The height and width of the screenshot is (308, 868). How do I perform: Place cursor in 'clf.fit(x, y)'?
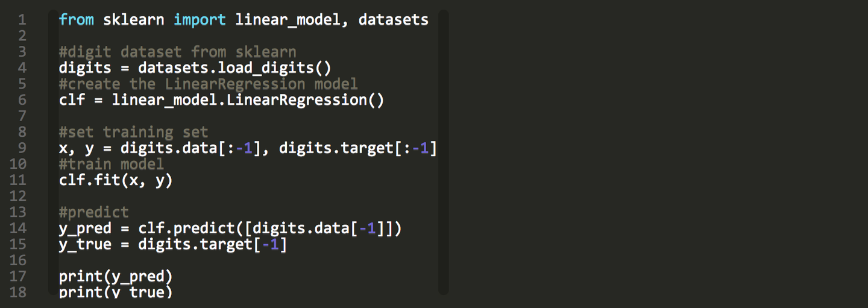(116, 180)
